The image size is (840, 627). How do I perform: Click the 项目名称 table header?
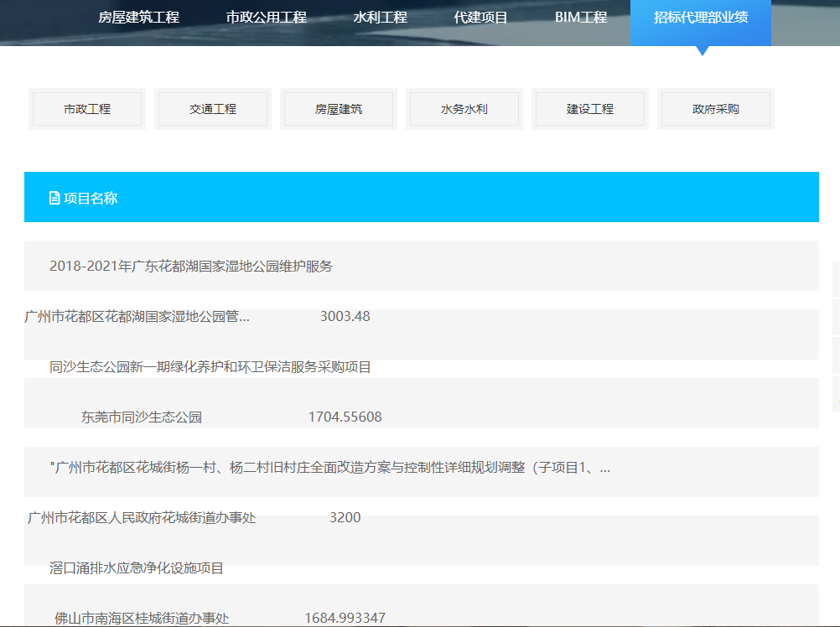[x=91, y=199]
